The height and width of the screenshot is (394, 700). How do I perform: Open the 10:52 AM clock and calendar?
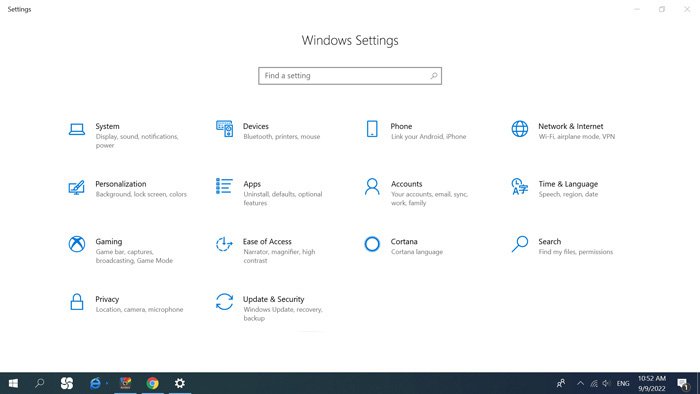click(x=652, y=383)
